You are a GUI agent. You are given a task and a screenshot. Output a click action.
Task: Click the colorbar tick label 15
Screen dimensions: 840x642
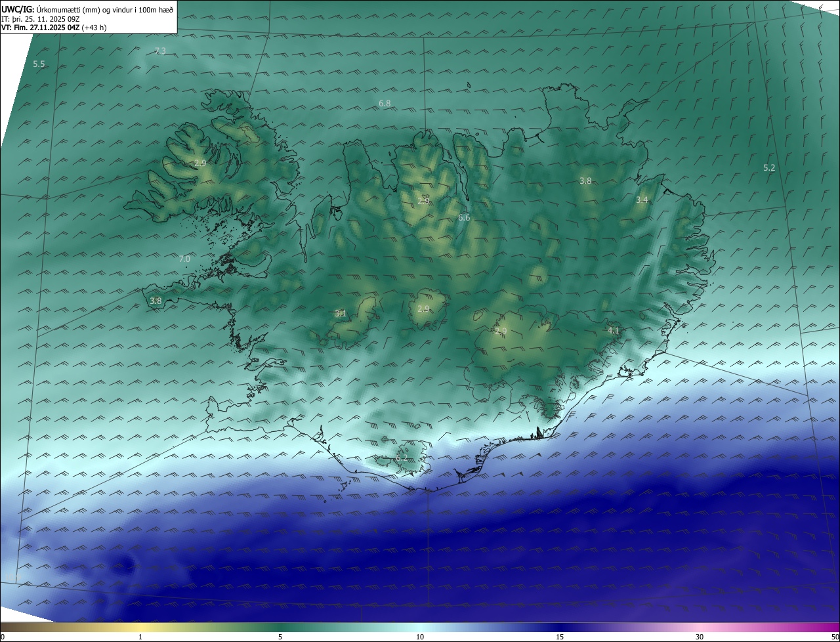pyautogui.click(x=560, y=637)
